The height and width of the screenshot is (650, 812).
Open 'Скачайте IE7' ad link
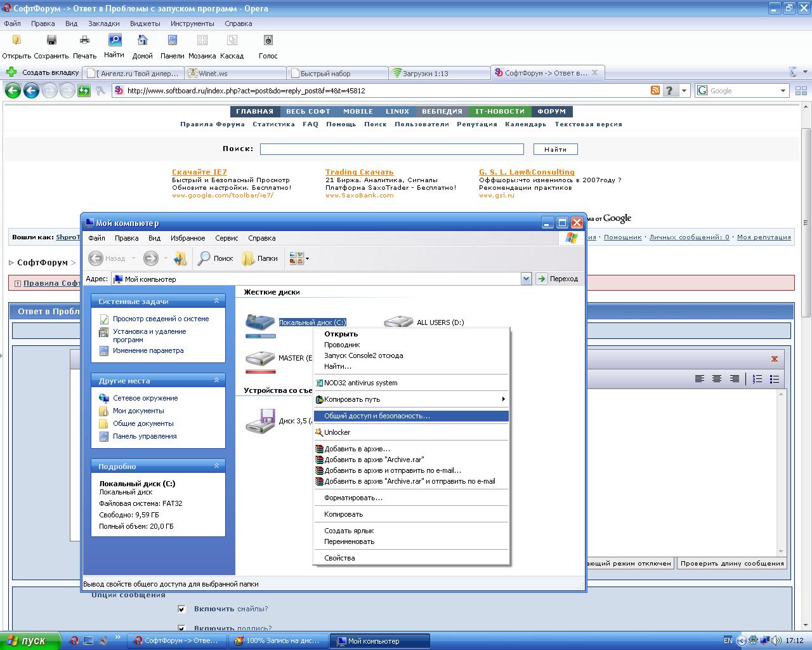[x=199, y=172]
